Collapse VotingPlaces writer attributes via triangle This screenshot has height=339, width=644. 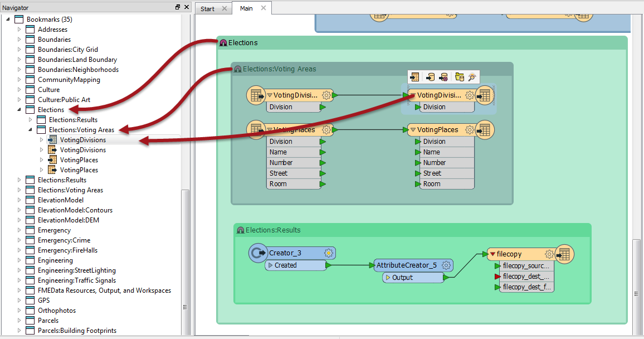point(413,130)
